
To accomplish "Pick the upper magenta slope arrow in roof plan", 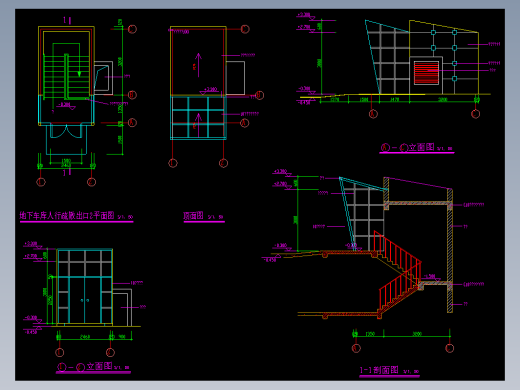I will coord(198,65).
